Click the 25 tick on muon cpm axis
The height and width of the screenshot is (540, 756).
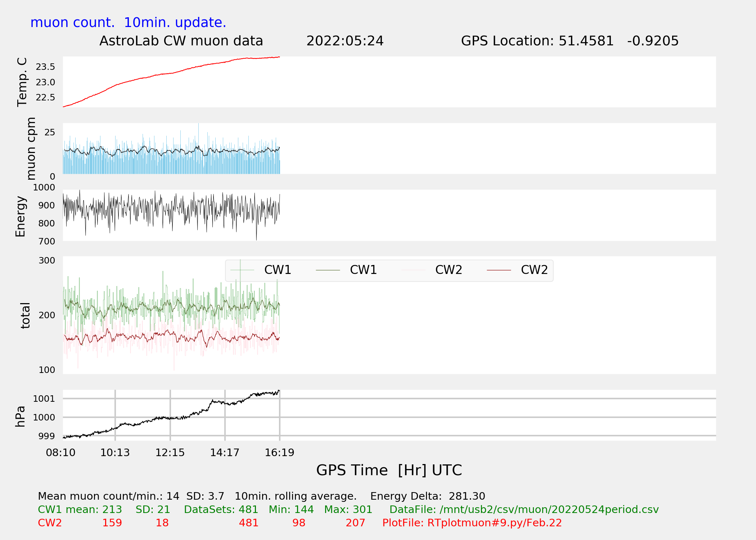point(50,132)
